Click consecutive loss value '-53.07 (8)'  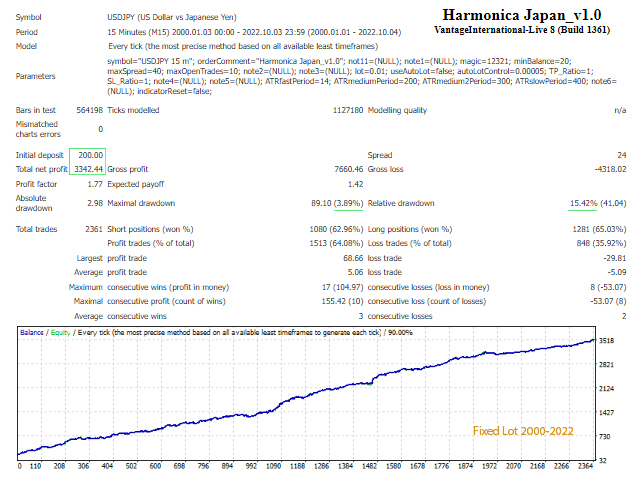608,301
